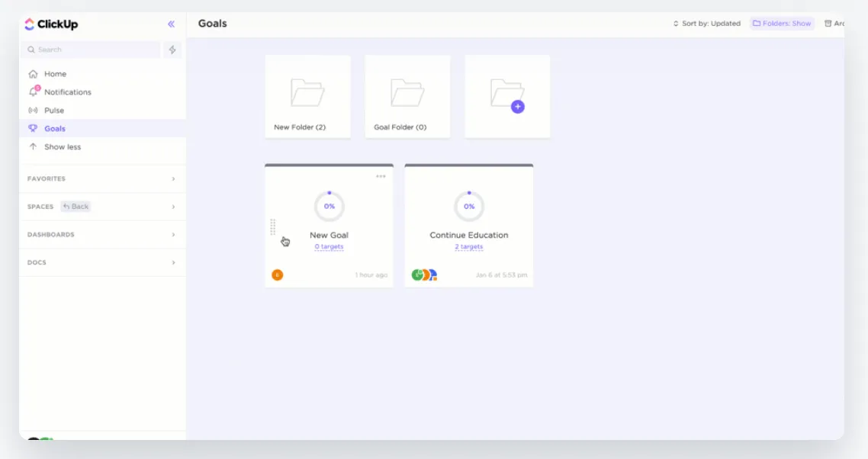
Task: Click the Folders: Show folder icon
Action: coord(756,23)
